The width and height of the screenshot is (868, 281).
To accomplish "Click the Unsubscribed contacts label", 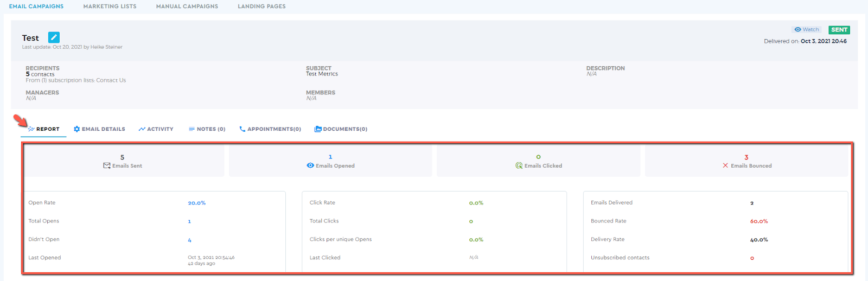I will (620, 258).
